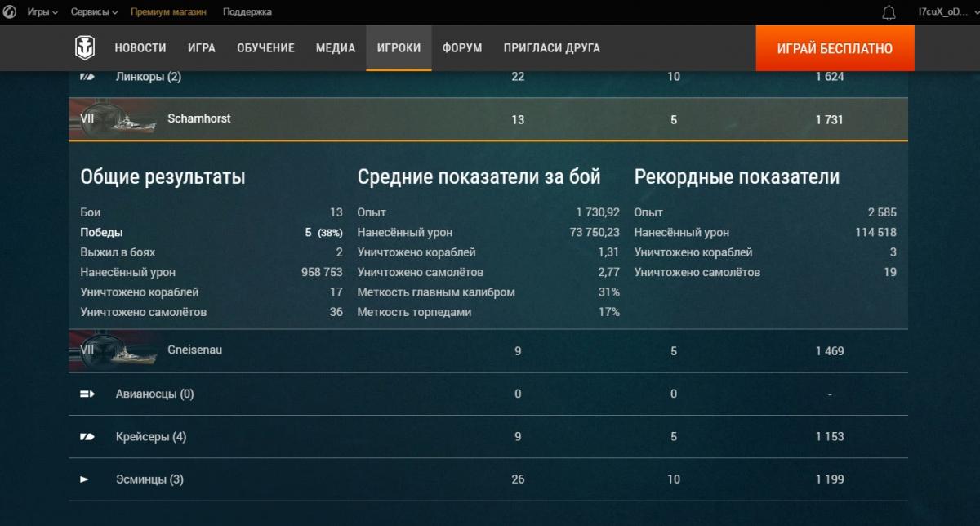Click the record damage value 114 518
Viewport: 980px width, 526px height.
876,233
